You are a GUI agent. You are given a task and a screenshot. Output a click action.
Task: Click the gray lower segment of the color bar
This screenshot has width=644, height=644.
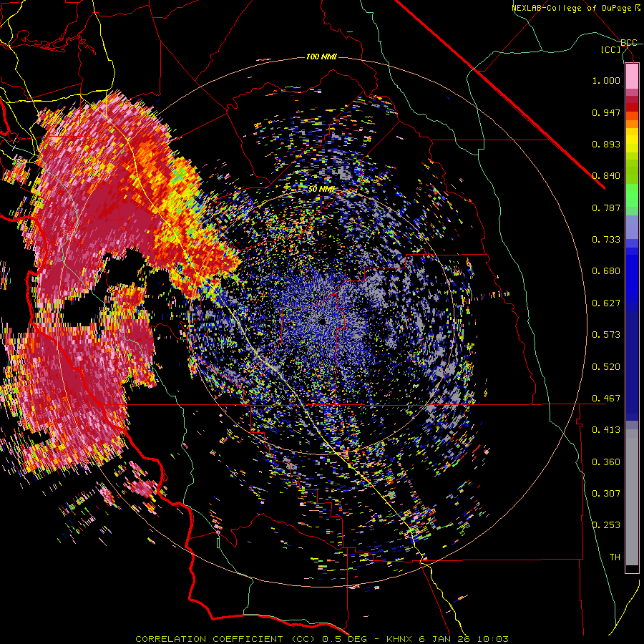pos(632,497)
